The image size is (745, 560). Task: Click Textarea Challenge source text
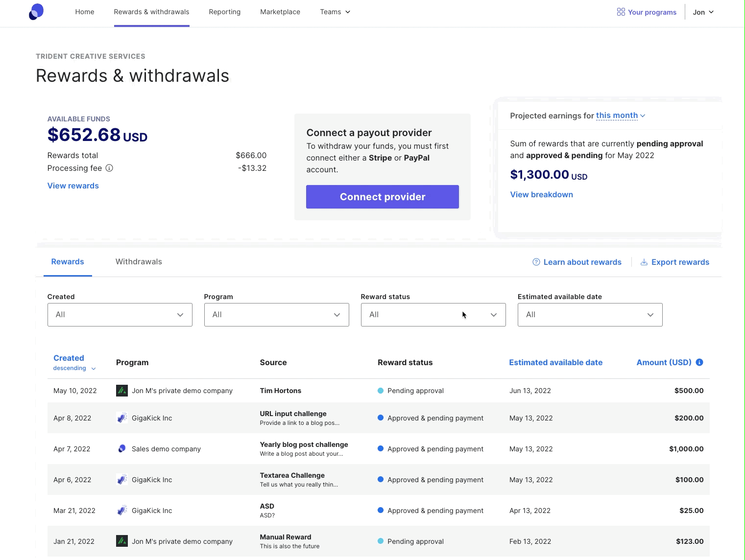click(292, 475)
